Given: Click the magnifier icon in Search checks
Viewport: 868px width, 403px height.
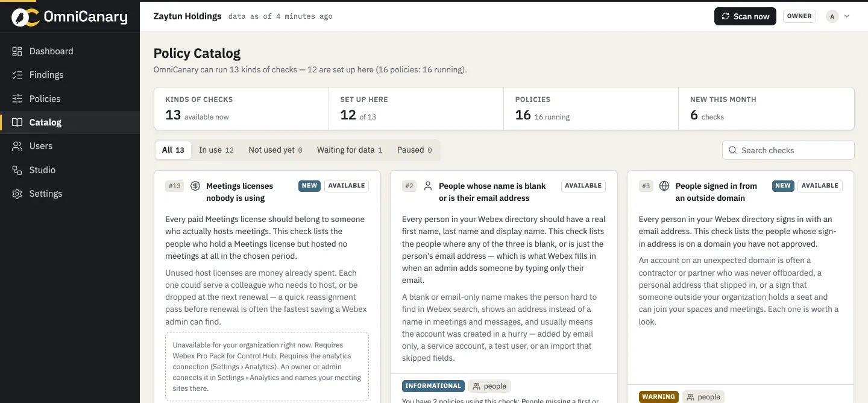Looking at the screenshot, I should (733, 150).
